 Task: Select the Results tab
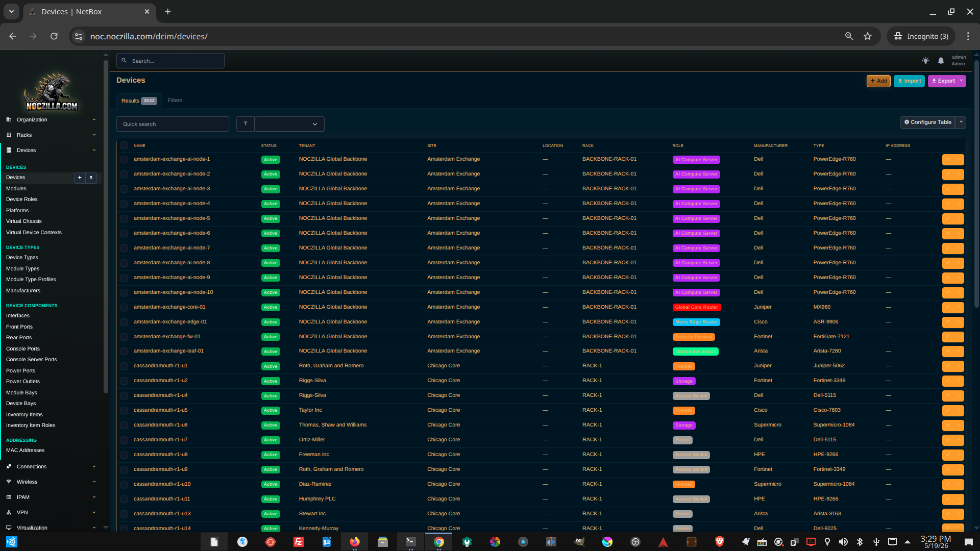coord(139,101)
